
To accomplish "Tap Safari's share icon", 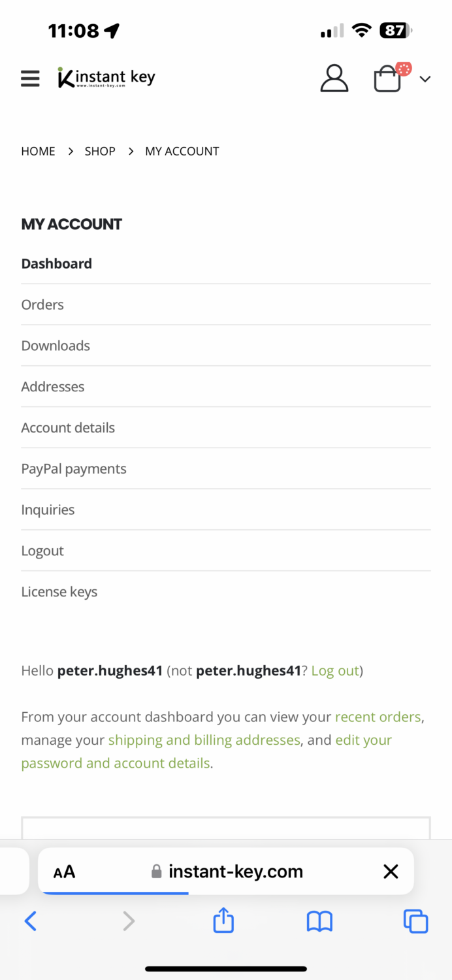I will tap(223, 921).
